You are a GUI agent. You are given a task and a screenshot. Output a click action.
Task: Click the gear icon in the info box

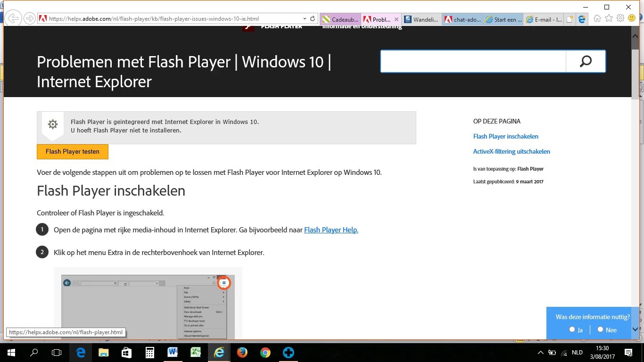(x=53, y=124)
